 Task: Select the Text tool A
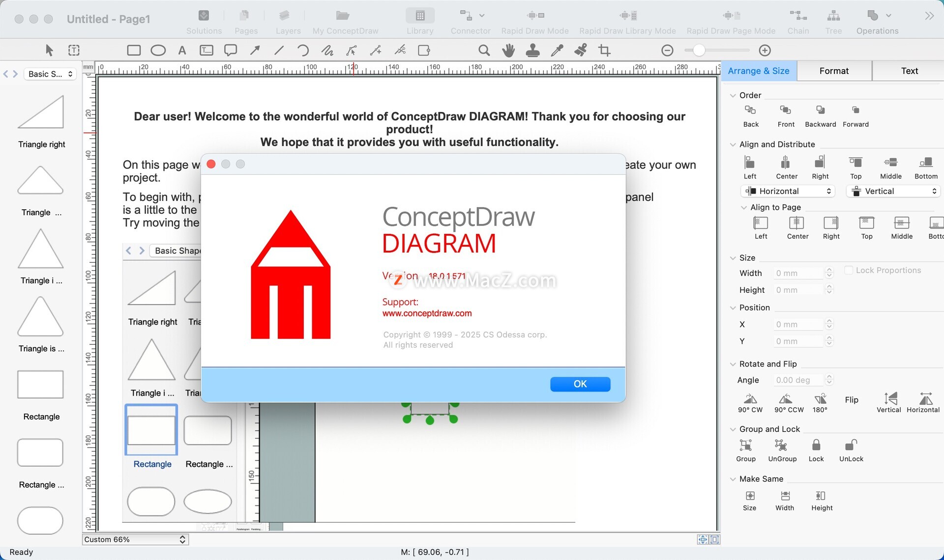click(x=182, y=50)
